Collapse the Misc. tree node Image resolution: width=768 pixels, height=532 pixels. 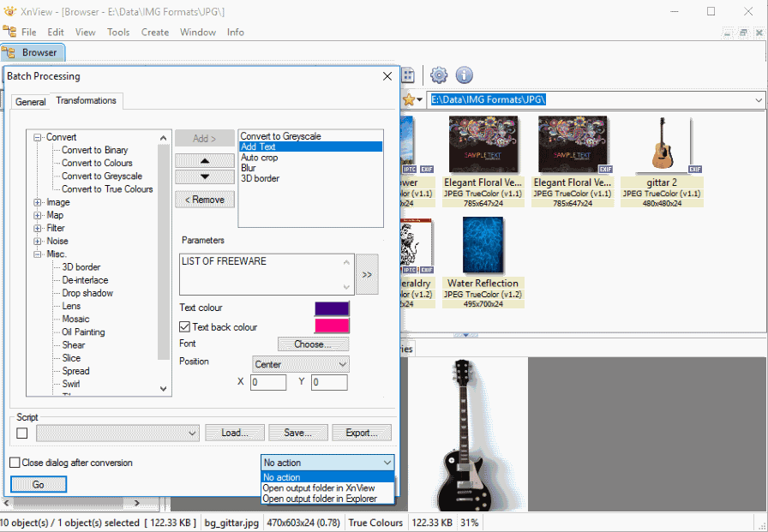coord(37,254)
